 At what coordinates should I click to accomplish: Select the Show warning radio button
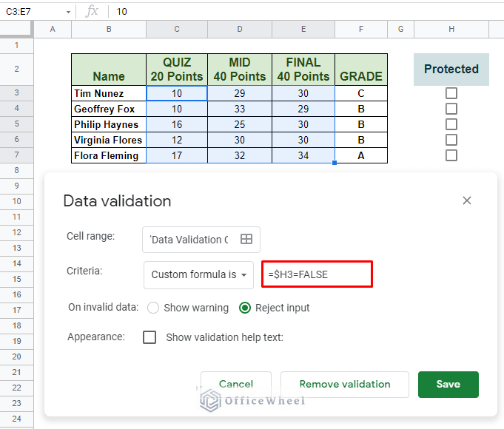(153, 308)
